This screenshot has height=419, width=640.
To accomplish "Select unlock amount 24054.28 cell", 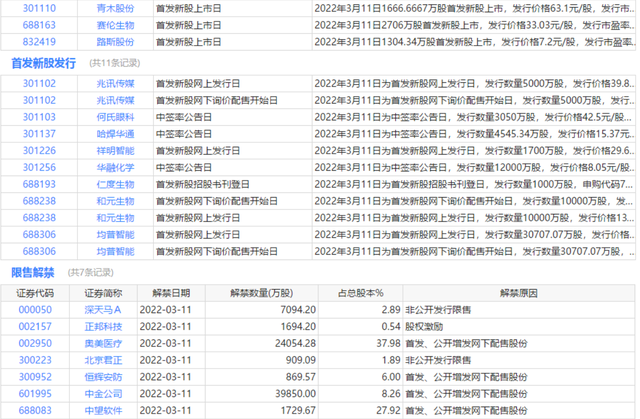I will (x=262, y=344).
